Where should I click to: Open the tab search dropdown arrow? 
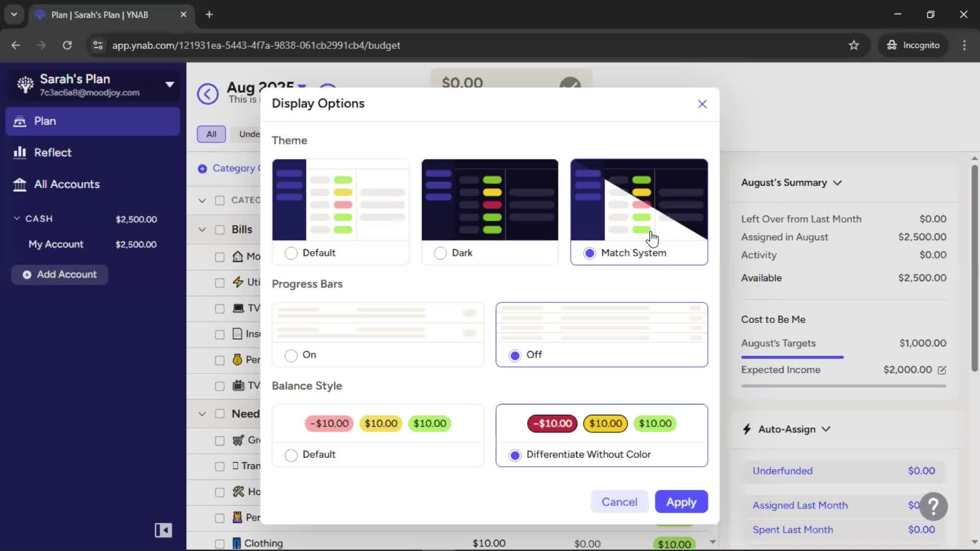coord(14,15)
